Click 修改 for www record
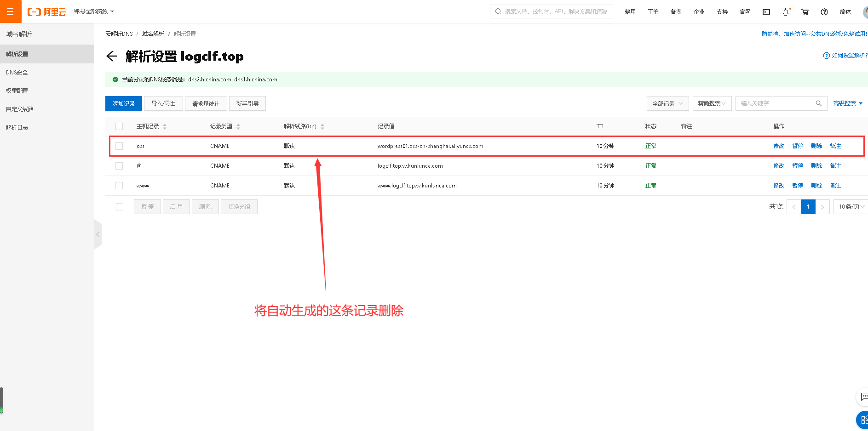This screenshot has width=868, height=431. [779, 186]
